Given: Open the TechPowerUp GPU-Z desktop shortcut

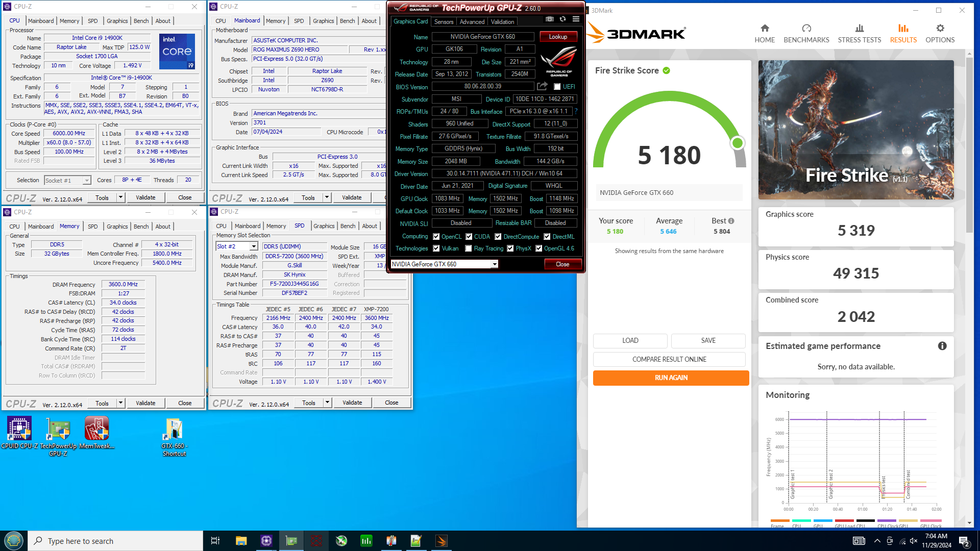Looking at the screenshot, I should 58,436.
